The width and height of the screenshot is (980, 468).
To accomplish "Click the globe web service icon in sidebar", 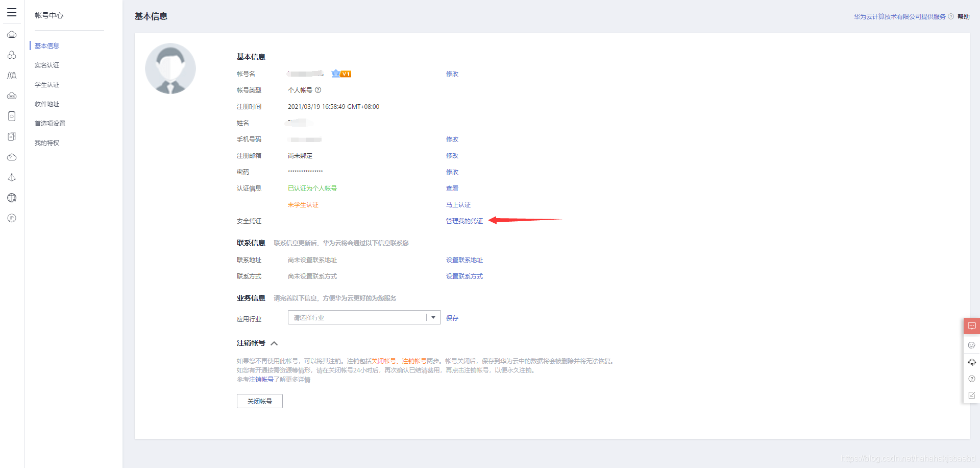I will point(12,198).
